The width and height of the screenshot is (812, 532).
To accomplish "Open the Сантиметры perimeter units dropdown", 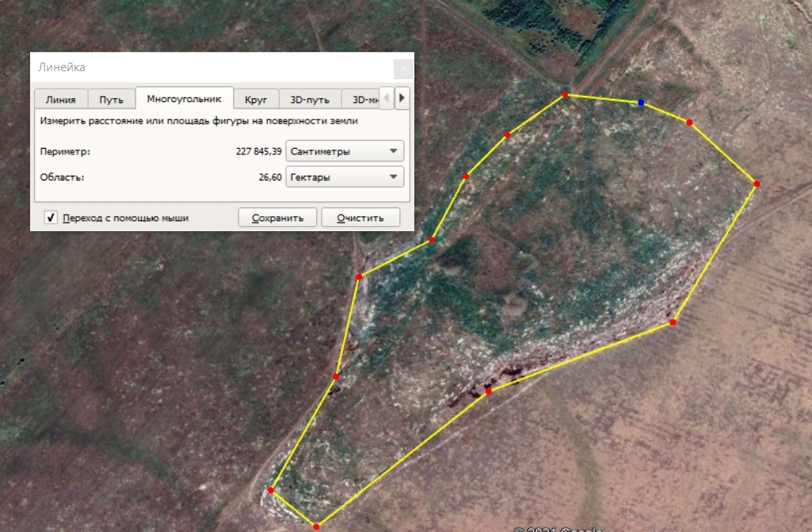I will click(x=345, y=151).
